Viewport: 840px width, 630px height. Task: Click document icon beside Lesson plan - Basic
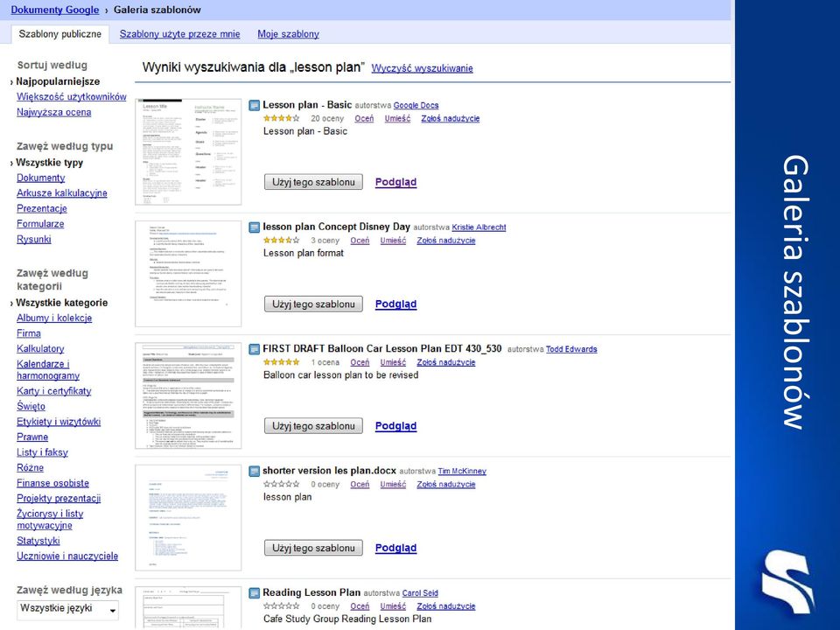255,105
